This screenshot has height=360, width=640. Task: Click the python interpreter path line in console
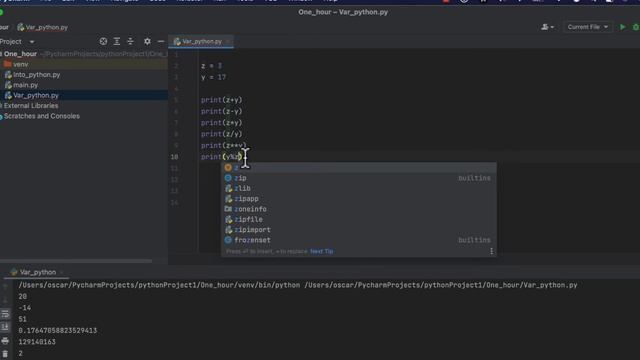coord(298,285)
